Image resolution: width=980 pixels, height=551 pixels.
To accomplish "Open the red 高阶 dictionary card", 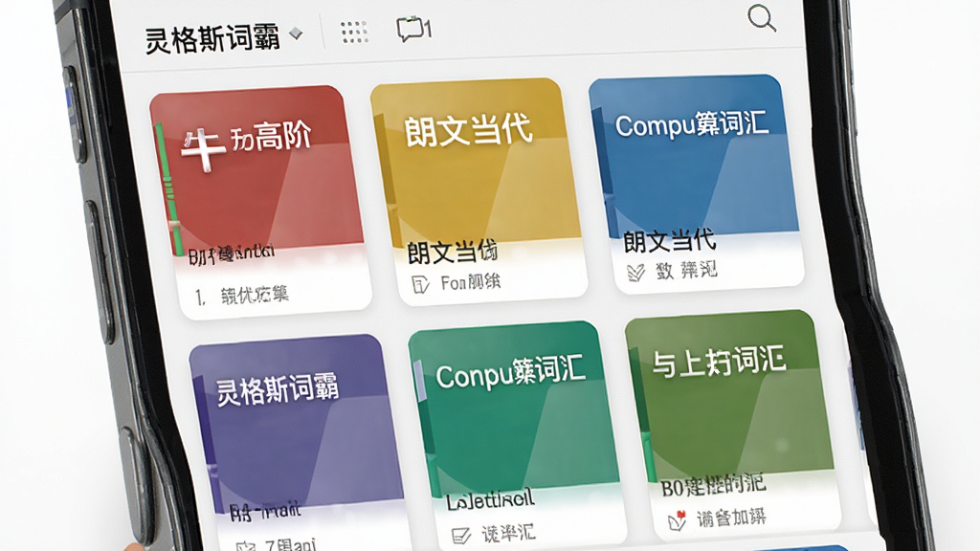I will (x=259, y=201).
